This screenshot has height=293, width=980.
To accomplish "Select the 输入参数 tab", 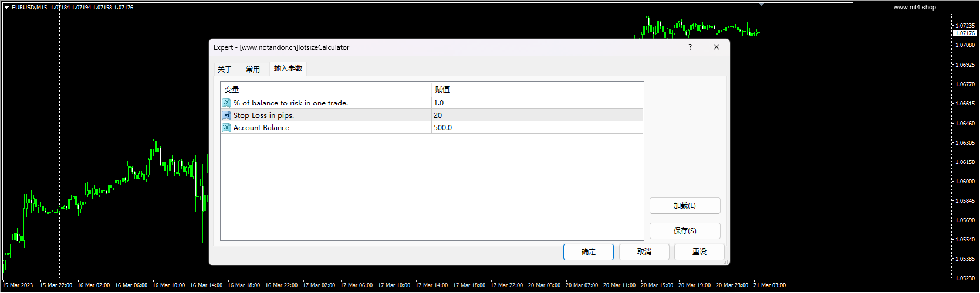I will point(288,69).
